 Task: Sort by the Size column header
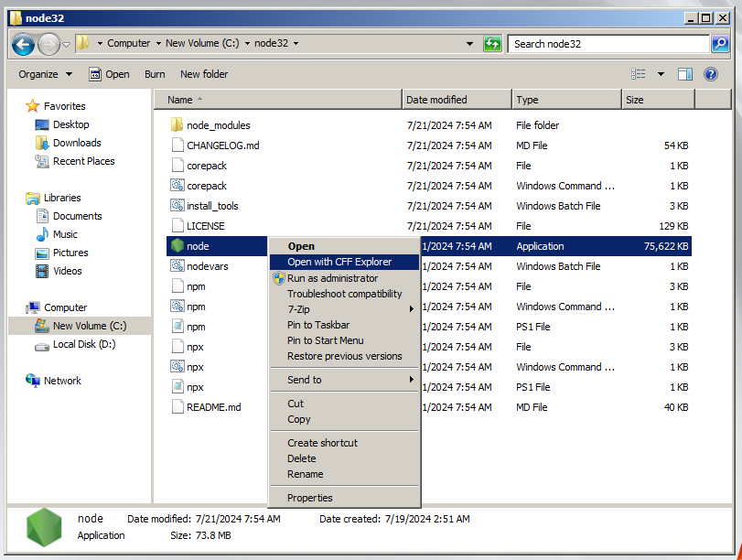click(x=658, y=100)
